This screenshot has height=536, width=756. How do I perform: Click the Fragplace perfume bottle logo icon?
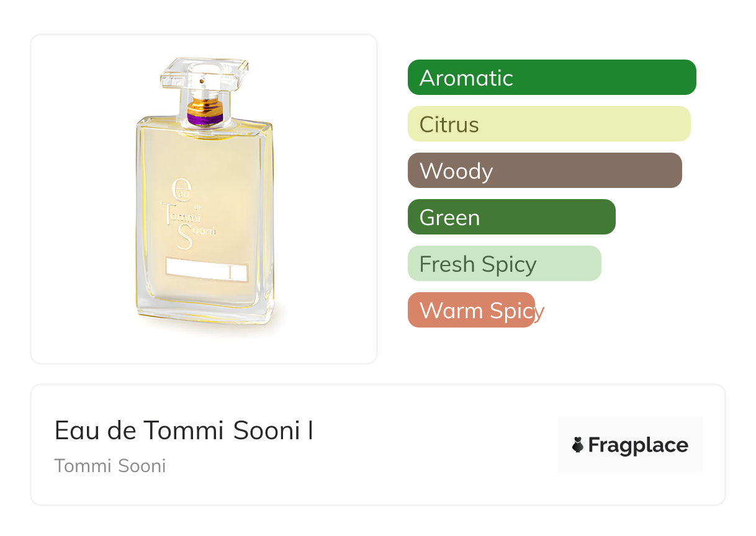click(x=578, y=445)
